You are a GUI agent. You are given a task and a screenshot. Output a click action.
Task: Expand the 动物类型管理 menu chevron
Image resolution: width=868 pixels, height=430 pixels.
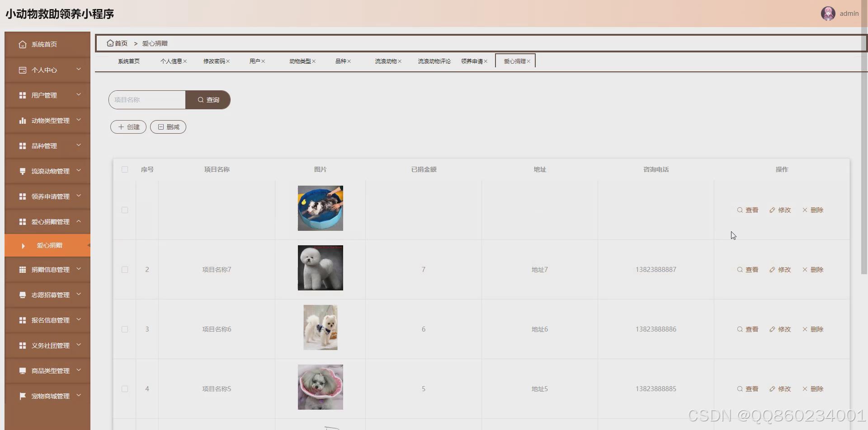tap(79, 120)
